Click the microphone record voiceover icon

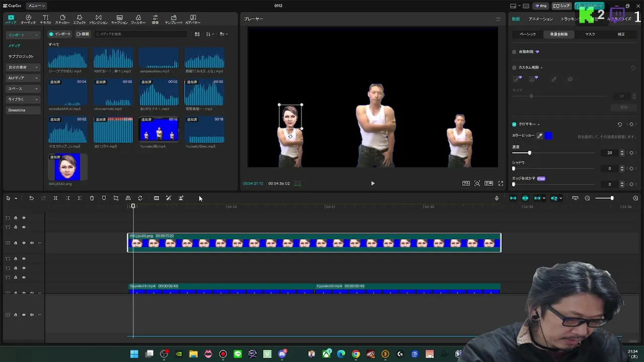497,198
